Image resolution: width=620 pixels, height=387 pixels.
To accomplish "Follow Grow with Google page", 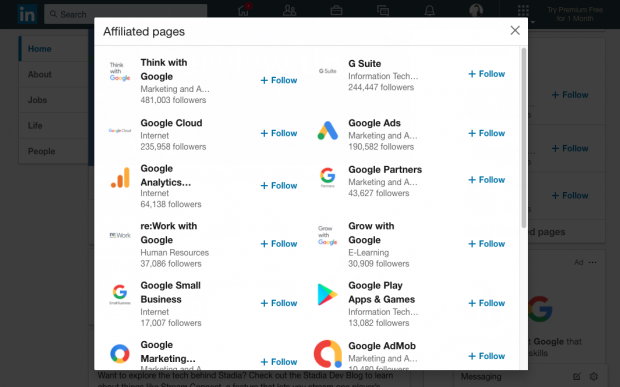I will (x=486, y=244).
